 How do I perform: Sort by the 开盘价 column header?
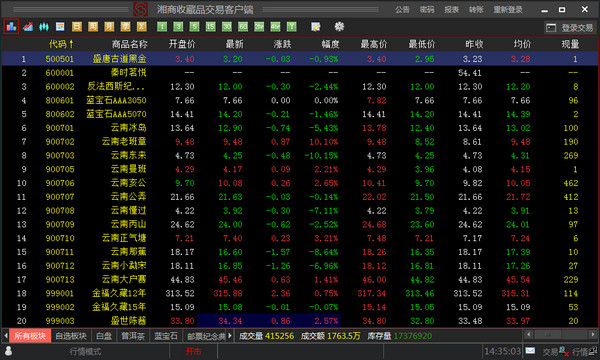click(182, 44)
